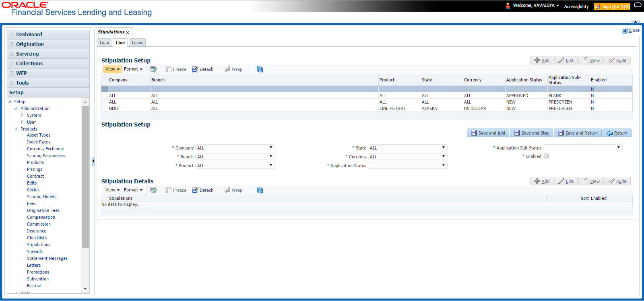Click the Add button in Stipulation Setup header
This screenshot has width=644, height=301.
pos(541,60)
